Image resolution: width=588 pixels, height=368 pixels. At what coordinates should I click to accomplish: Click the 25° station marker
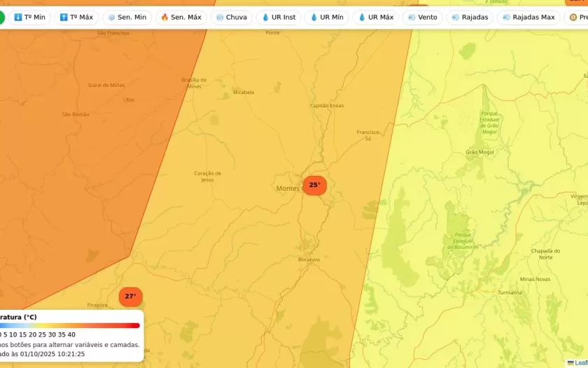coord(314,185)
